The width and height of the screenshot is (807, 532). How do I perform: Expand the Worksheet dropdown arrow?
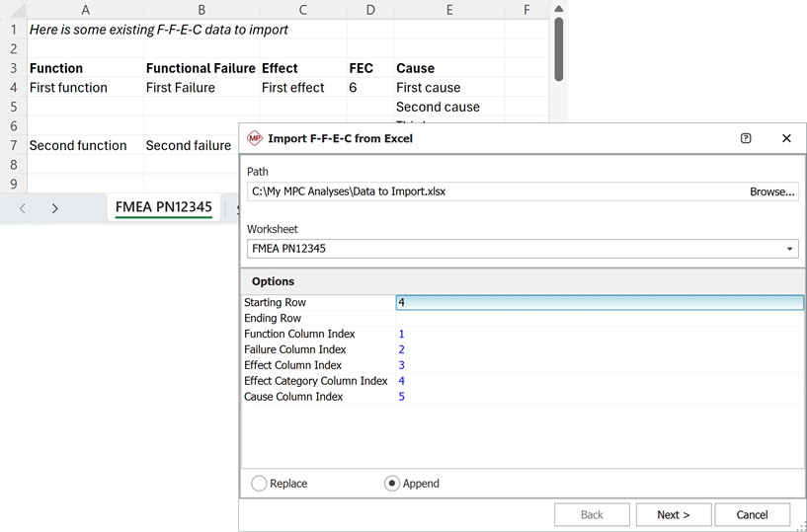(x=790, y=249)
